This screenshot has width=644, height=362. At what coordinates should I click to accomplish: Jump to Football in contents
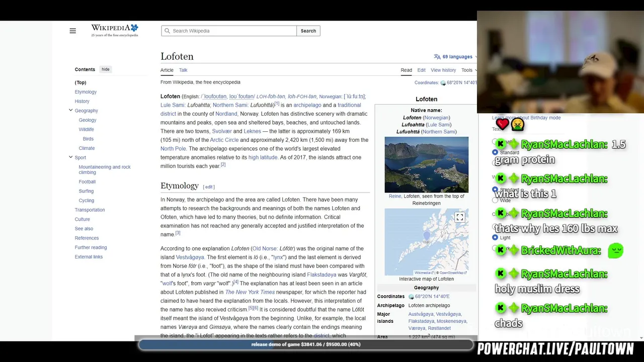click(x=87, y=182)
